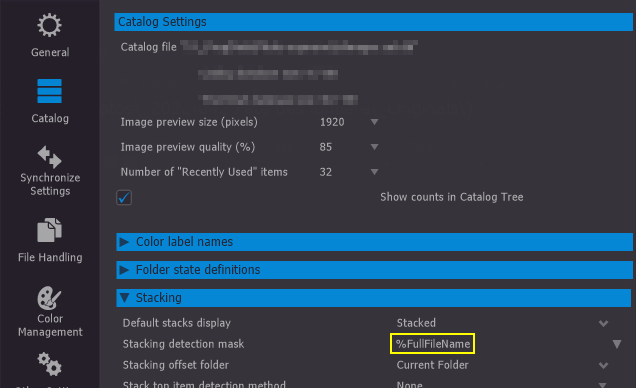Open the File Handling documents icon
636x388 pixels.
pos(49,230)
